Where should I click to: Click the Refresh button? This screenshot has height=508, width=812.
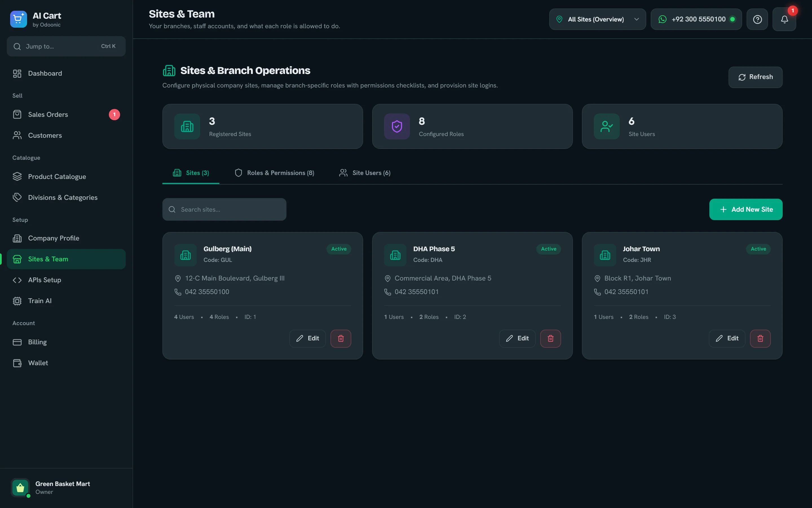click(755, 77)
